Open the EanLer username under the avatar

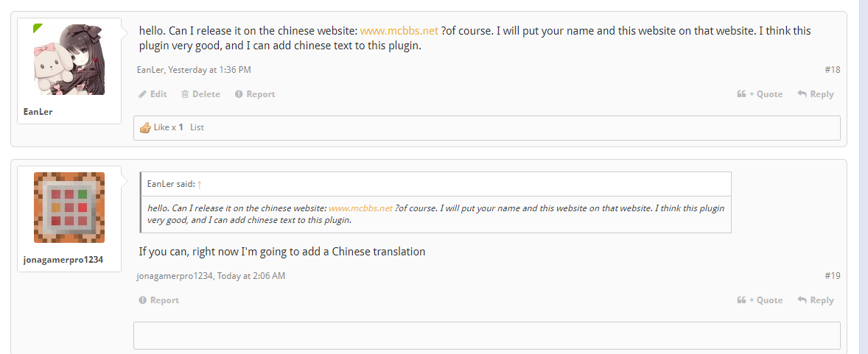pos(38,112)
